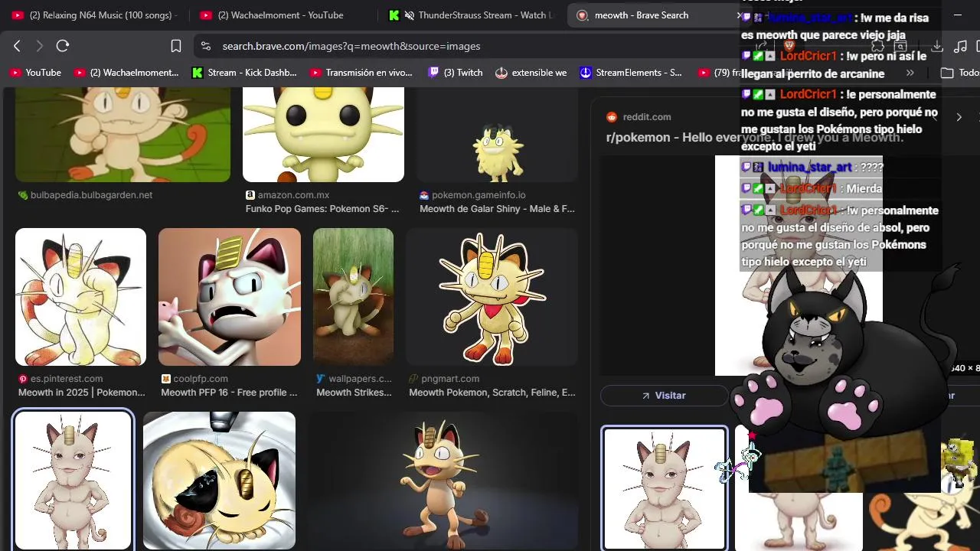
Task: Go back to the previous page
Action: click(x=17, y=46)
